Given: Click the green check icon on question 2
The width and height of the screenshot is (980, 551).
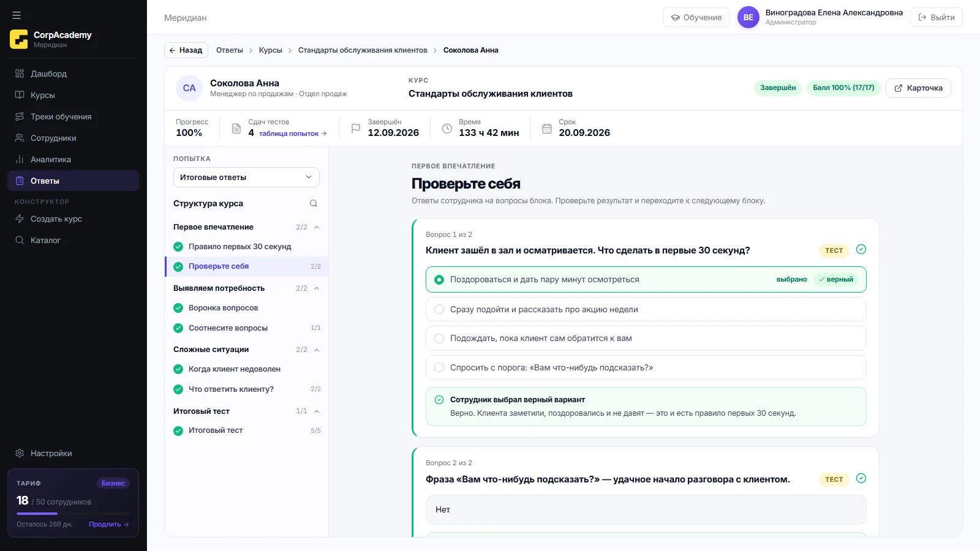Looking at the screenshot, I should pyautogui.click(x=861, y=478).
